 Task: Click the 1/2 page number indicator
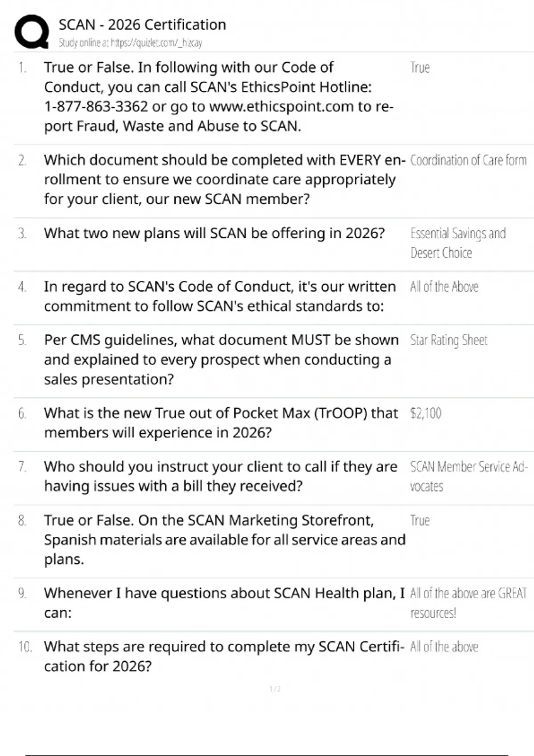click(275, 689)
